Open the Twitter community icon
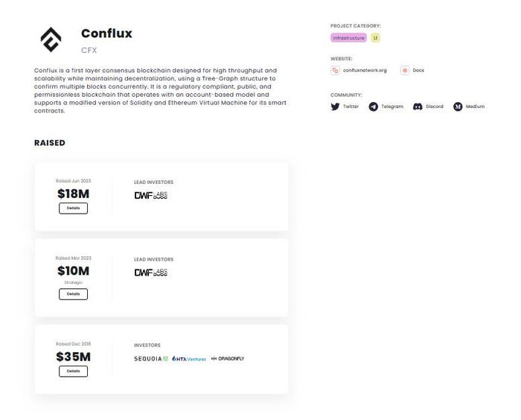 (335, 106)
